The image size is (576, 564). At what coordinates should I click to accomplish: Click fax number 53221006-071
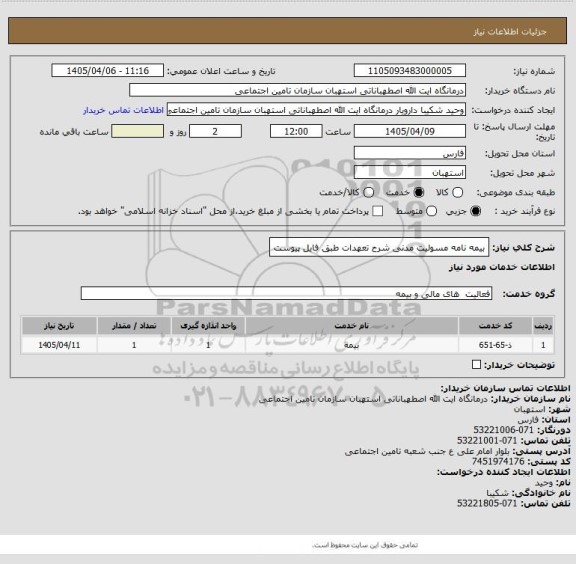coord(503,430)
